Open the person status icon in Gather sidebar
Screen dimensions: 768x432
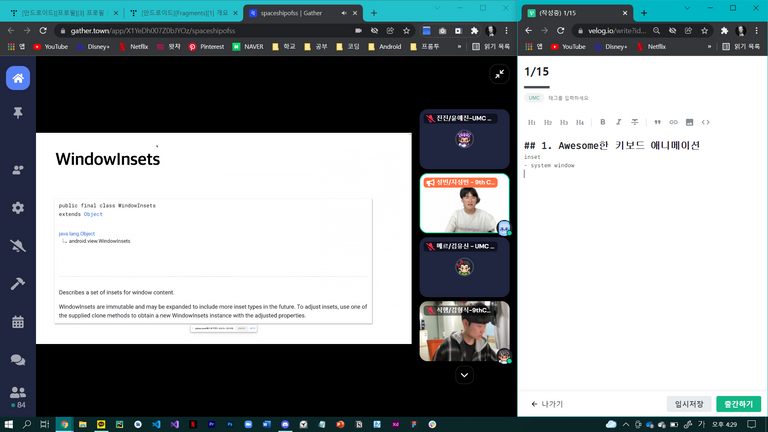pos(18,170)
